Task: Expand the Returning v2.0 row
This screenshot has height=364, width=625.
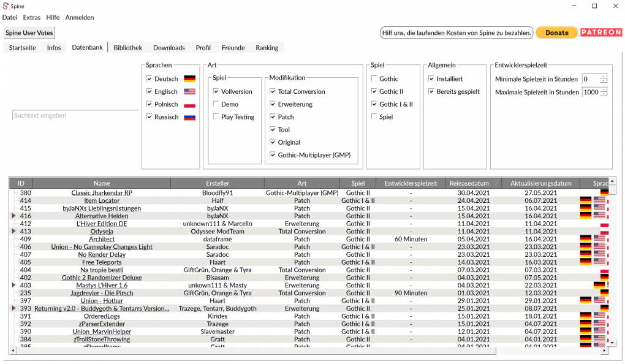Action: [13, 308]
